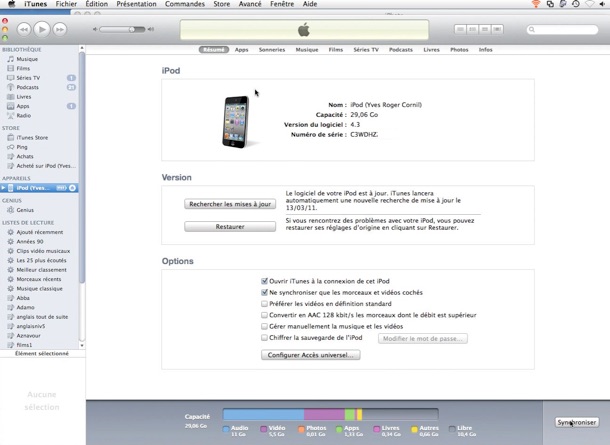This screenshot has height=445, width=610.
Task: Check Préférer les vidéos en définition standard
Action: pos(265,303)
